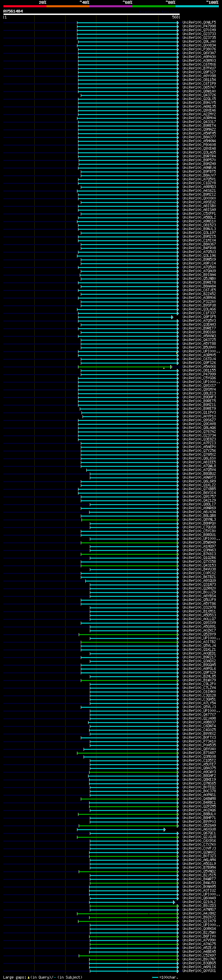
Task: Open hit UniRef100_O81154
Action: coord(199,80)
